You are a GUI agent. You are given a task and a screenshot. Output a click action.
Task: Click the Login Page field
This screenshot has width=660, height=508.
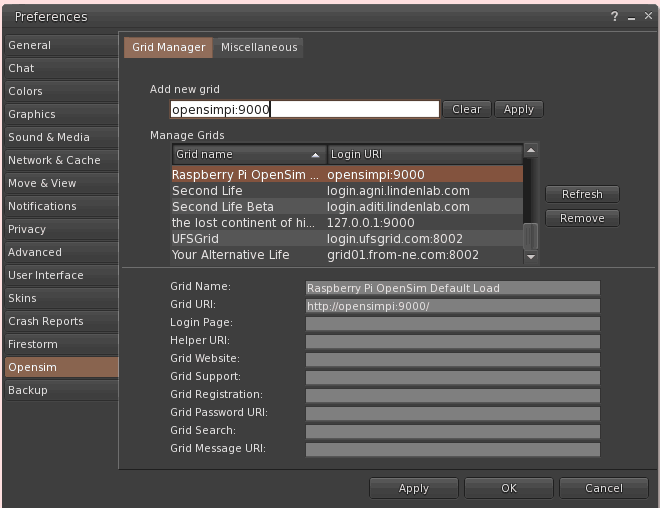click(x=453, y=324)
